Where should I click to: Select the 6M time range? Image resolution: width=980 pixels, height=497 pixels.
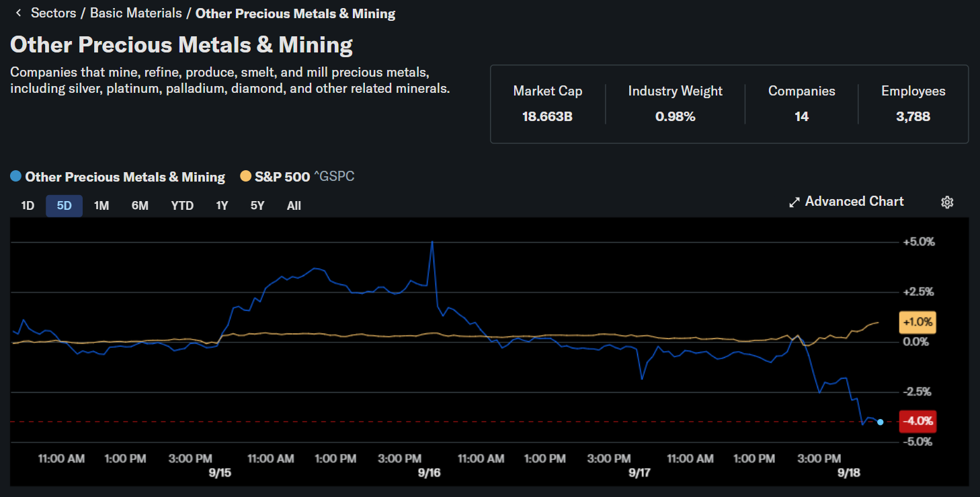click(140, 206)
